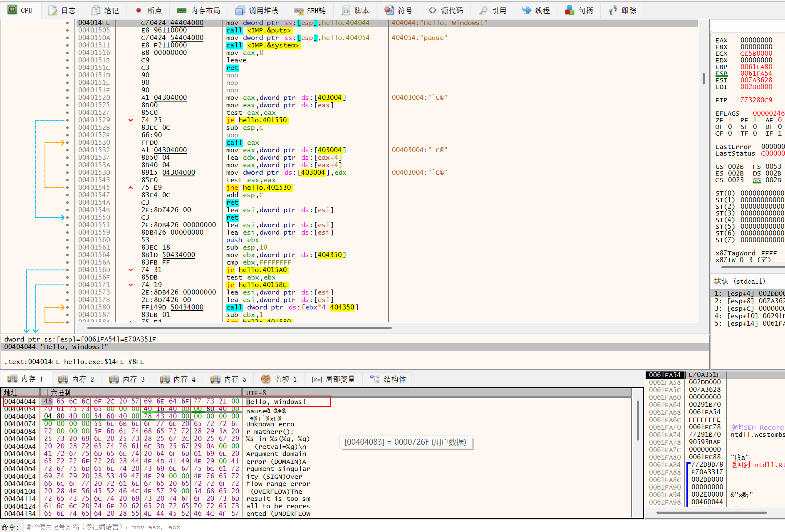Click the disassembly horizontal scrollbar
The height and width of the screenshot is (532, 785).
pyautogui.click(x=239, y=328)
